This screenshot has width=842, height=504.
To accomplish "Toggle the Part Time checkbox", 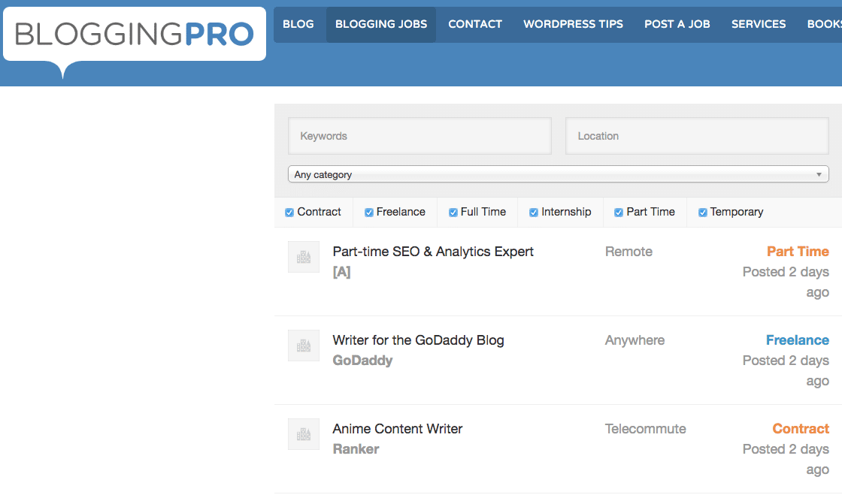I will [x=619, y=213].
